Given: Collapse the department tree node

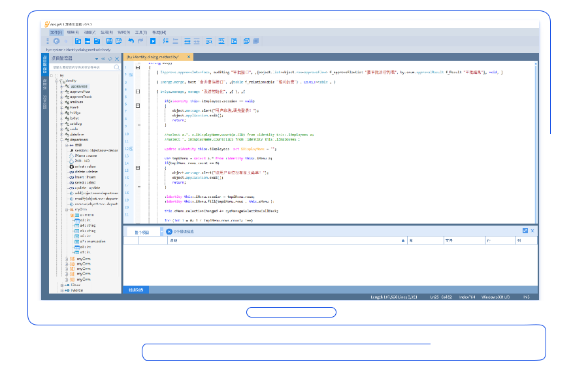Looking at the screenshot, I should point(62,140).
